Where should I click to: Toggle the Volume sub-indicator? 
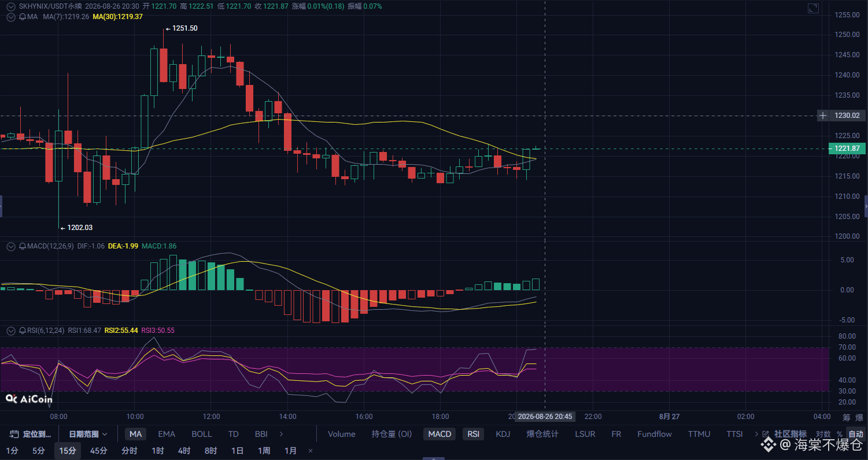342,434
